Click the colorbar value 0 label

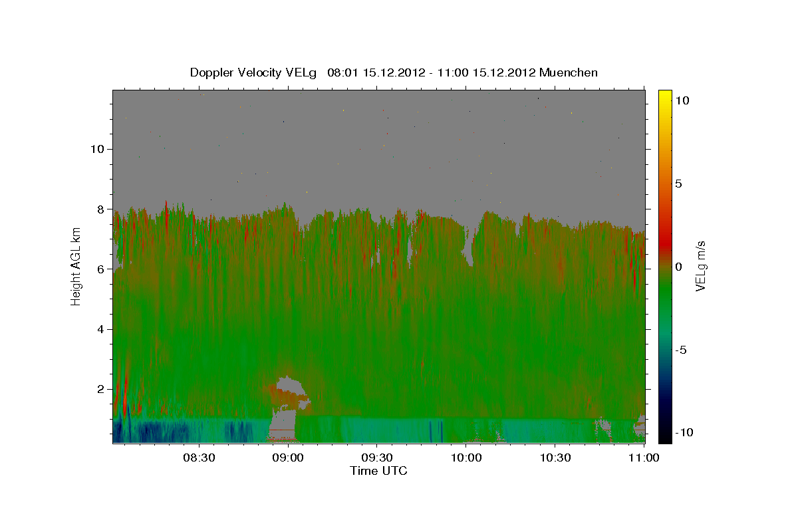(678, 267)
